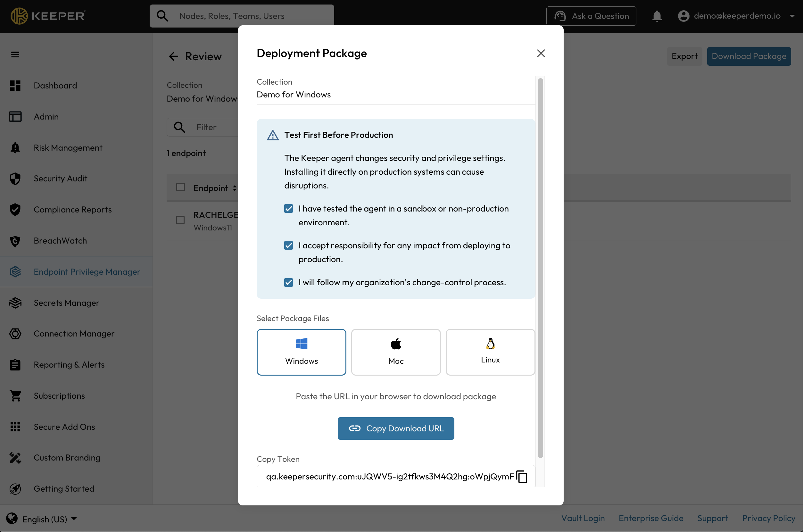803x532 pixels.
Task: Click the dialog's vertical scrollbar
Action: 540,268
